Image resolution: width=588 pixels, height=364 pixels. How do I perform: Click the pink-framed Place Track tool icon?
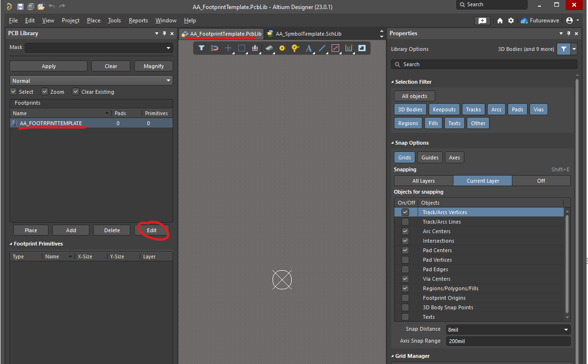(335, 48)
